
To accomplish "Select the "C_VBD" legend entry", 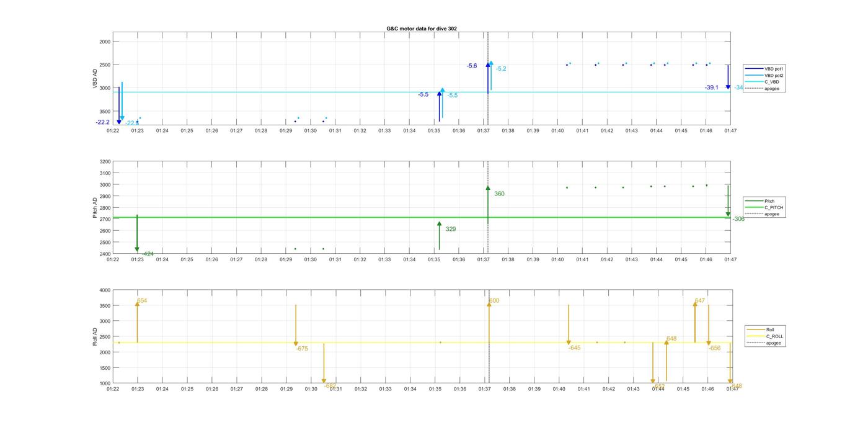I will (x=771, y=82).
